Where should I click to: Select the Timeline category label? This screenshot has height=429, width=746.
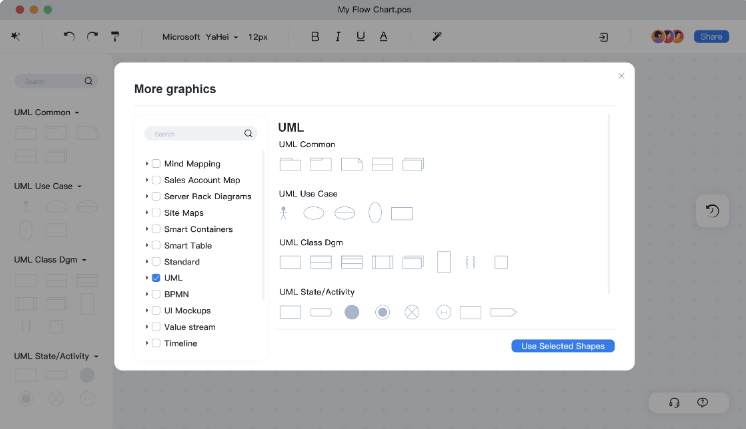pos(180,343)
